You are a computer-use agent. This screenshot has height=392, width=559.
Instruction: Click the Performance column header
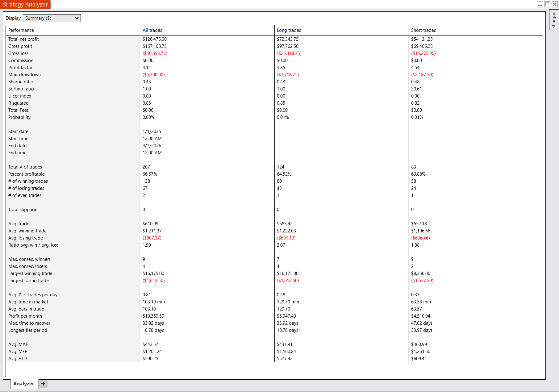coord(21,30)
